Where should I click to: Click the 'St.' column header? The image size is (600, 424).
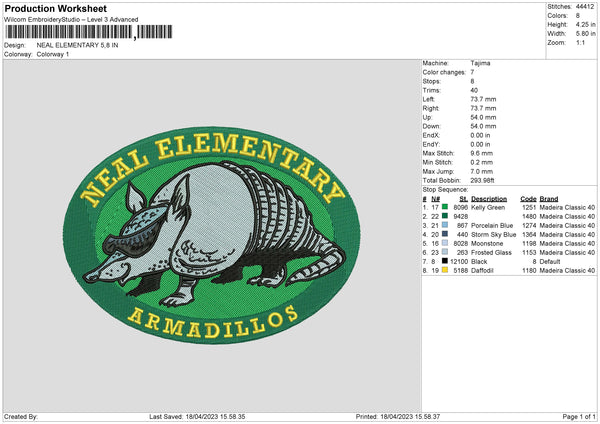(463, 199)
